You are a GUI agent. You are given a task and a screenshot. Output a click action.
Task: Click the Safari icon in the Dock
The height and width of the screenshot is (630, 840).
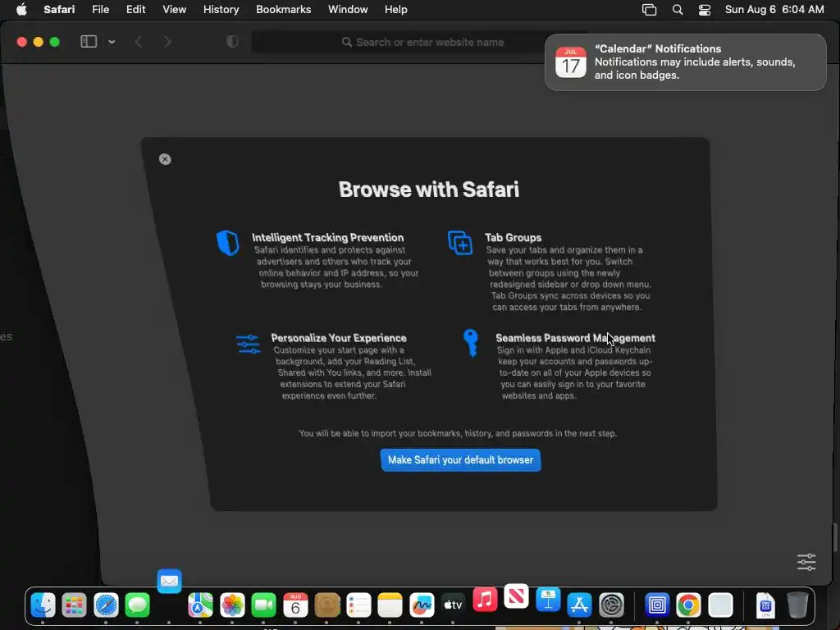point(106,605)
